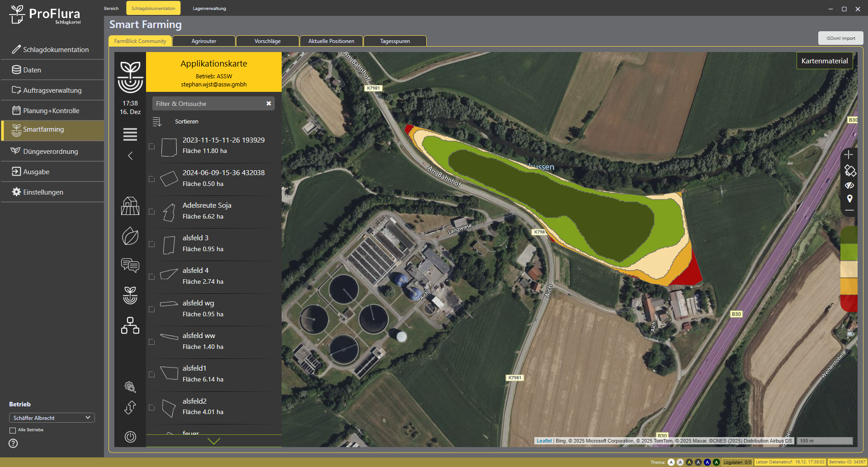Viewport: 868px width, 467px height.
Task: Select the red swatch in the map legend
Action: pyautogui.click(x=849, y=302)
